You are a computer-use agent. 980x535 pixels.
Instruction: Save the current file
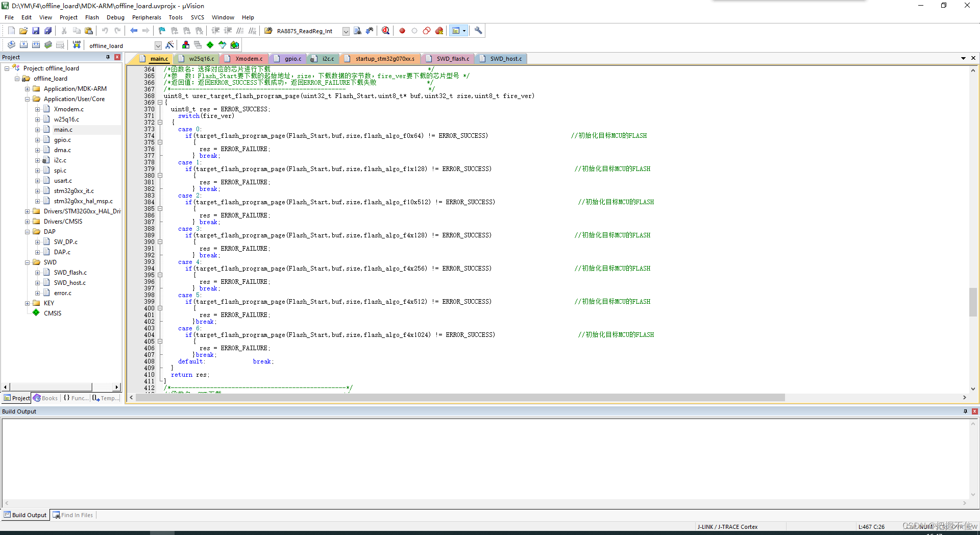36,31
